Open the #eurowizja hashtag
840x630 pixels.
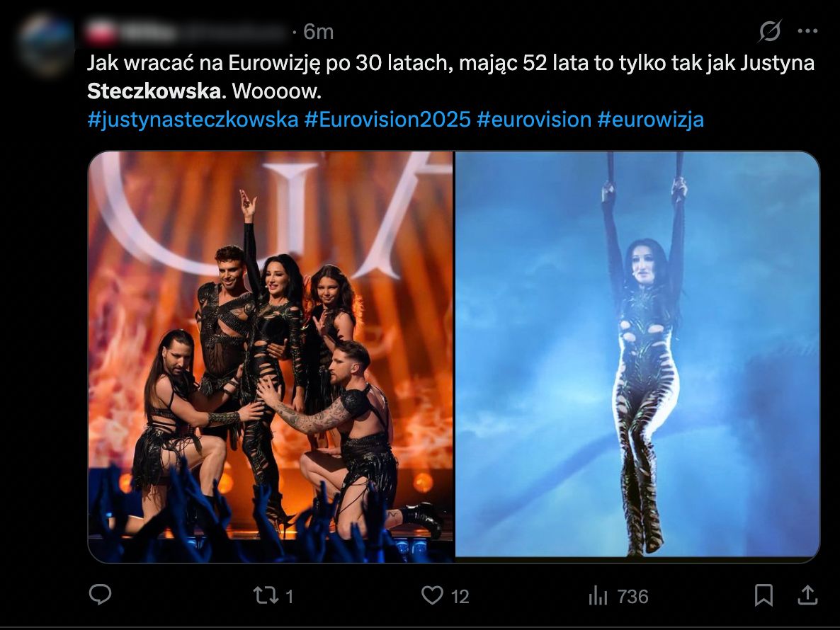650,120
